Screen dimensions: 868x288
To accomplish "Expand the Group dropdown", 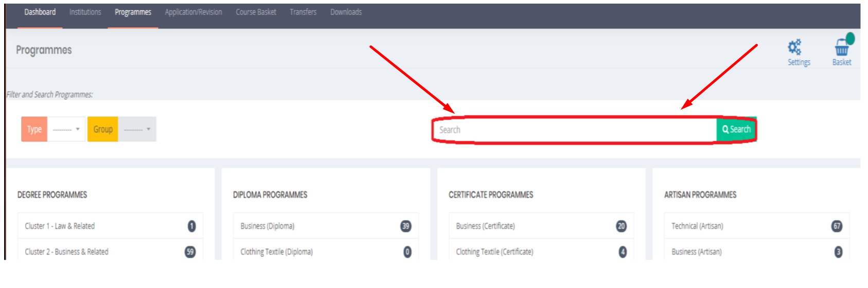I will coord(137,130).
